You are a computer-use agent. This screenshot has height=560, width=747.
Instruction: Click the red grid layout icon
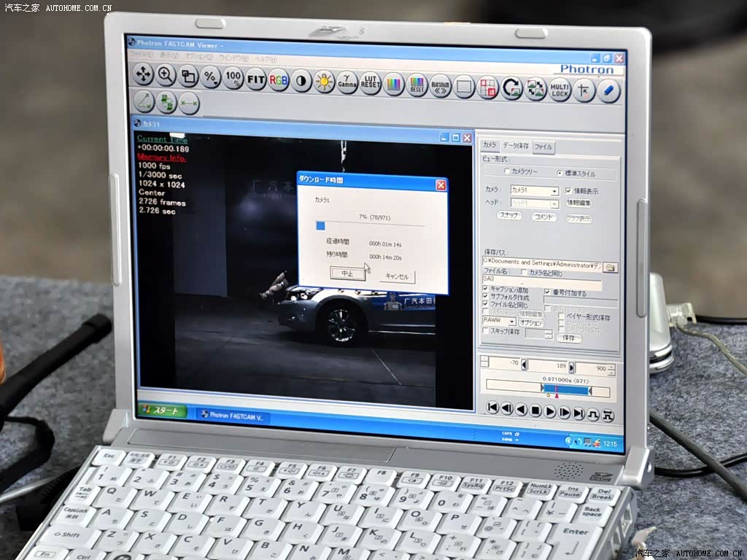[x=487, y=88]
